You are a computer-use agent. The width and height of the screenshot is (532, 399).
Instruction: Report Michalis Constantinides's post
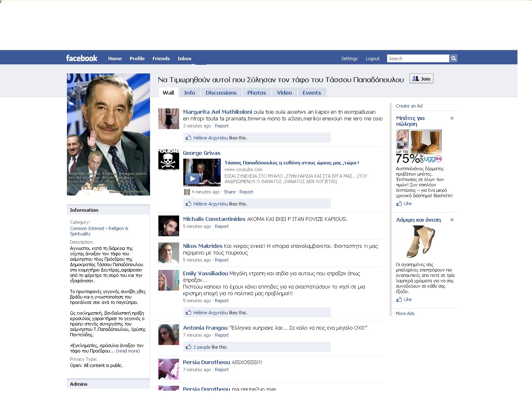[222, 226]
